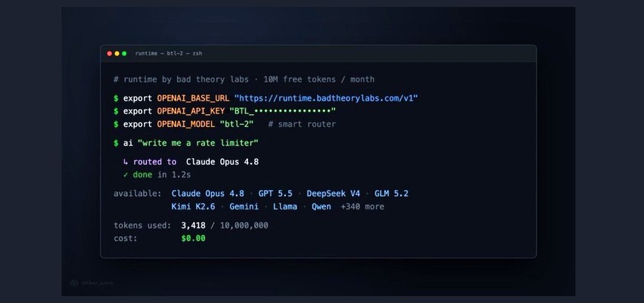Screen dimensions: 644x303
Task: Click 'Gemini' in available models
Action: (244, 207)
